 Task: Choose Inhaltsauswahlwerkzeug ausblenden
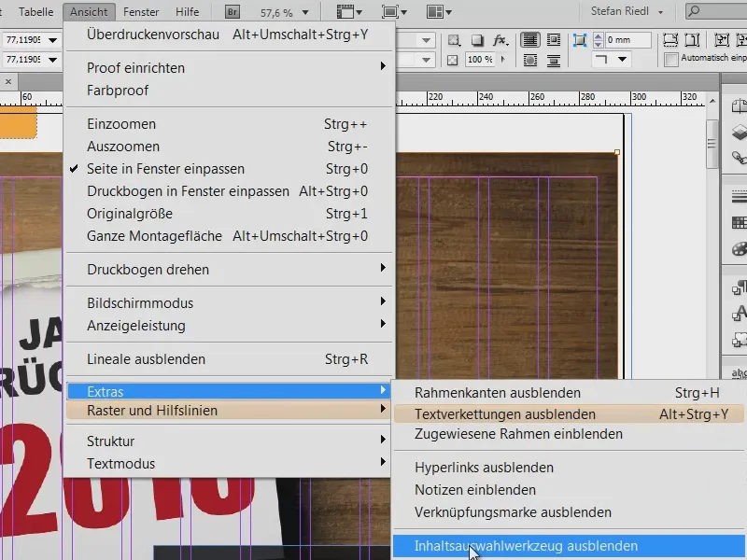[x=526, y=546]
